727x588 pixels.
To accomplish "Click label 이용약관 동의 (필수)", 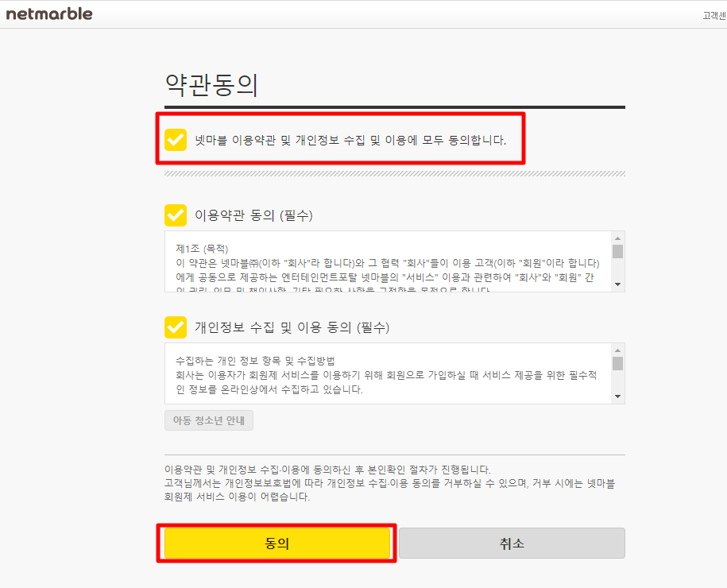I will [x=253, y=215].
